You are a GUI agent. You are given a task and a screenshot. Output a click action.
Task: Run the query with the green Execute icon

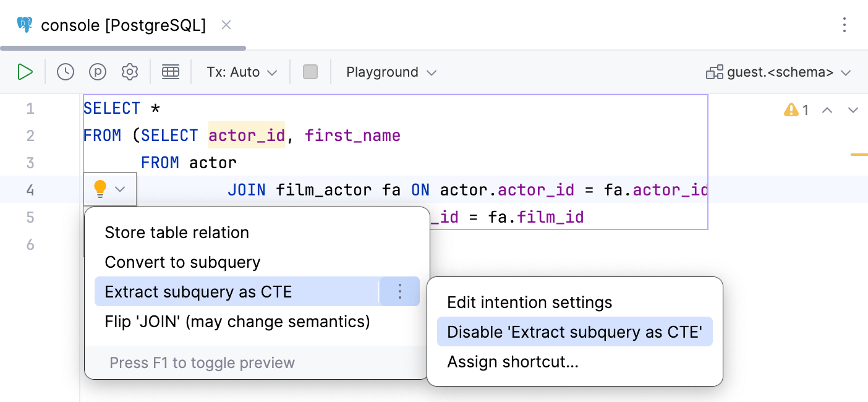click(25, 72)
